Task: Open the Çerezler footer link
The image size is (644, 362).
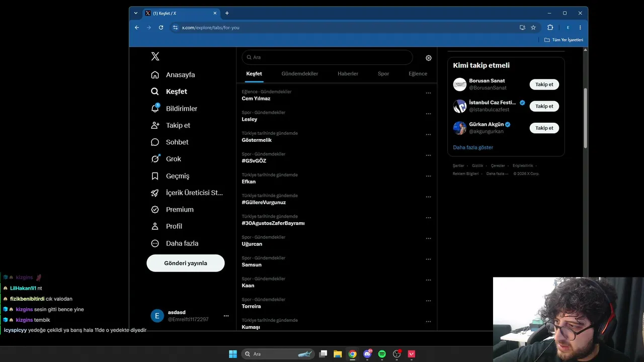Action: (x=498, y=165)
